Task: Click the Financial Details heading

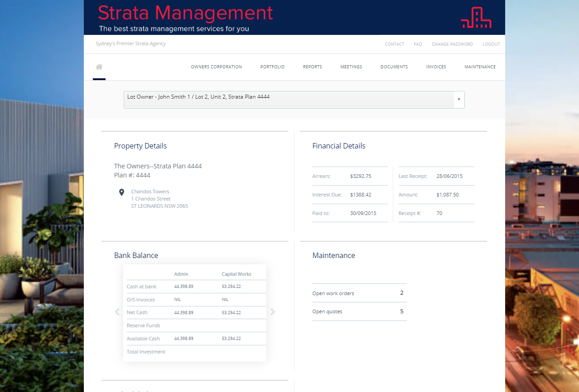Action: coord(339,146)
